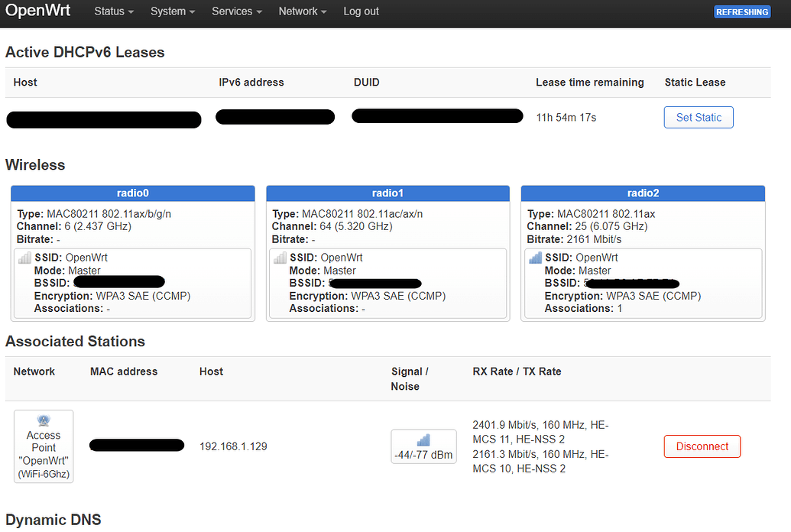Click the -44/-77 dBm signal bars icon
The image size is (791, 532).
coord(423,440)
